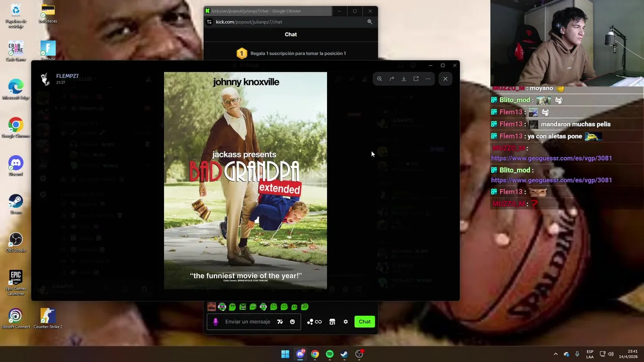
Task: Click the green Chat send button
Action: 365,322
